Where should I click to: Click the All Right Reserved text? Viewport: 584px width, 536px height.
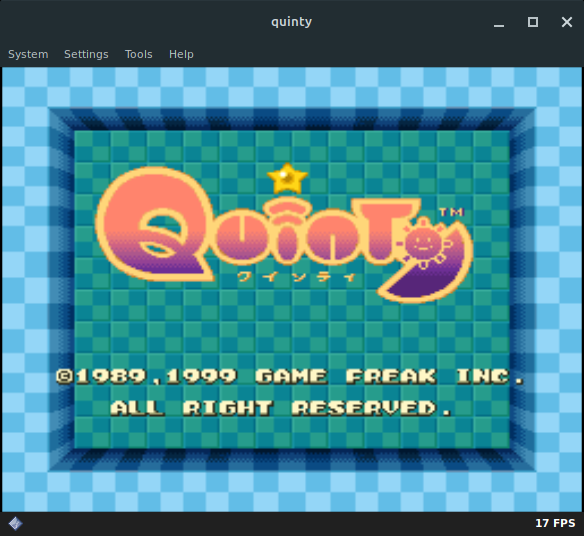pyautogui.click(x=281, y=408)
